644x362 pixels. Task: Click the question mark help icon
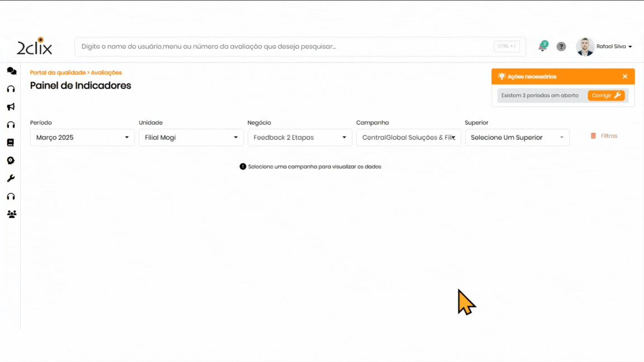[x=561, y=47]
